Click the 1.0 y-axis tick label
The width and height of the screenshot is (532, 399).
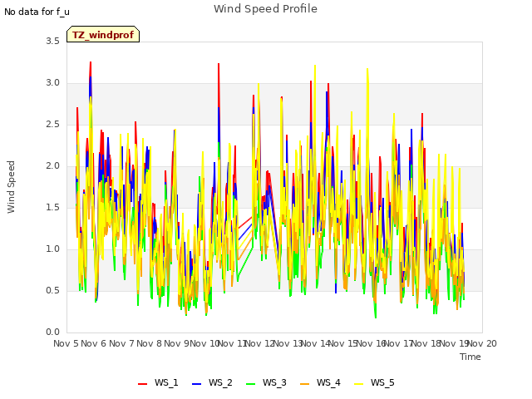pyautogui.click(x=52, y=249)
